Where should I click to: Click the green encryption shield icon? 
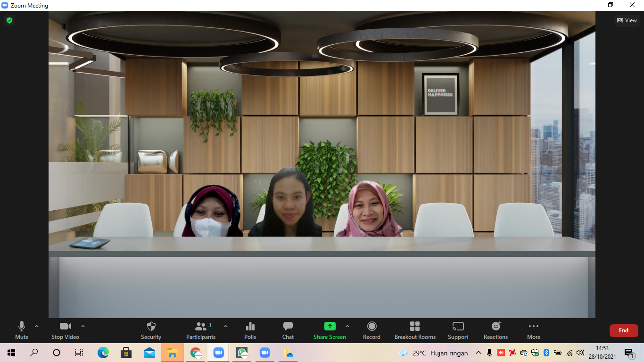pyautogui.click(x=9, y=20)
